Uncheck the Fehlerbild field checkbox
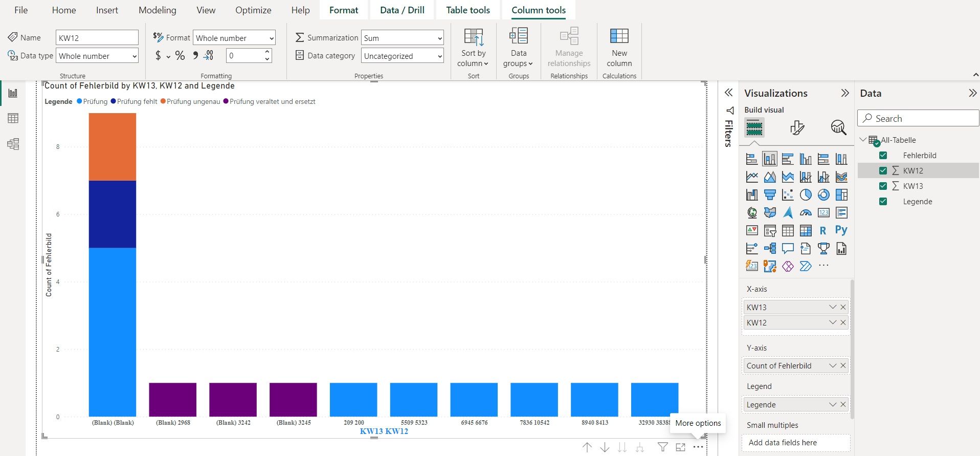Screen dimensions: 980x456 (883, 156)
